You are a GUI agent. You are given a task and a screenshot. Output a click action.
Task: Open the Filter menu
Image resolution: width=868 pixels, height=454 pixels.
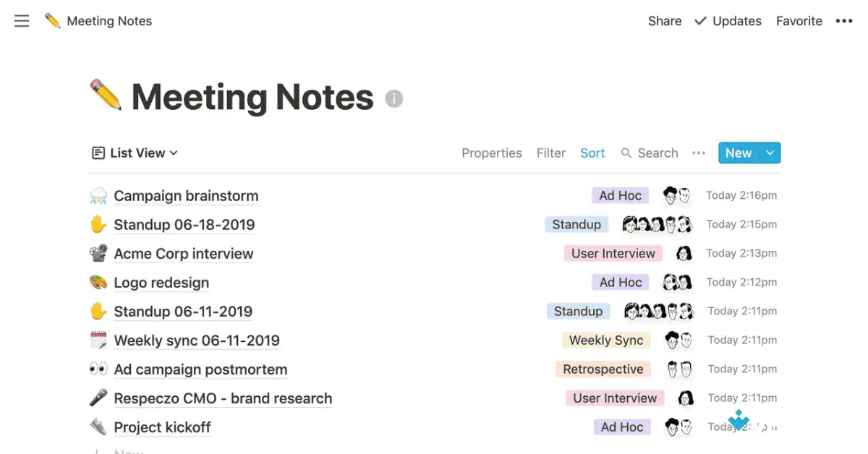tap(551, 153)
